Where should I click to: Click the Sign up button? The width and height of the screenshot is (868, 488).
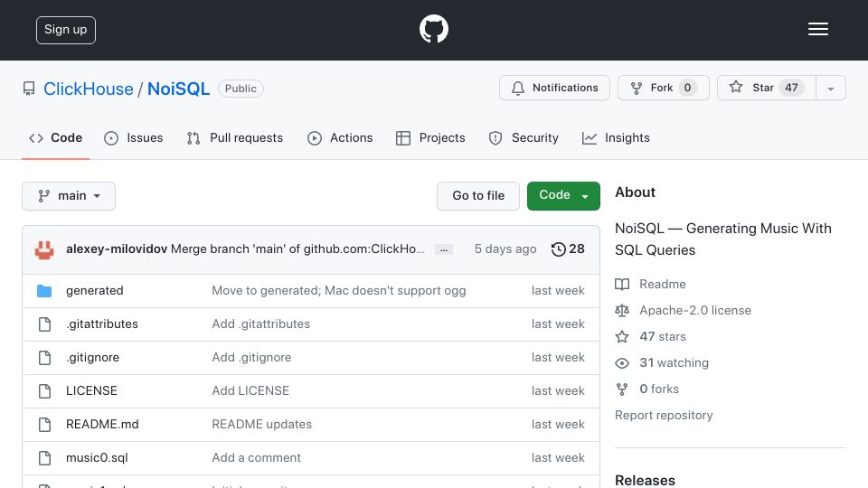click(x=66, y=30)
